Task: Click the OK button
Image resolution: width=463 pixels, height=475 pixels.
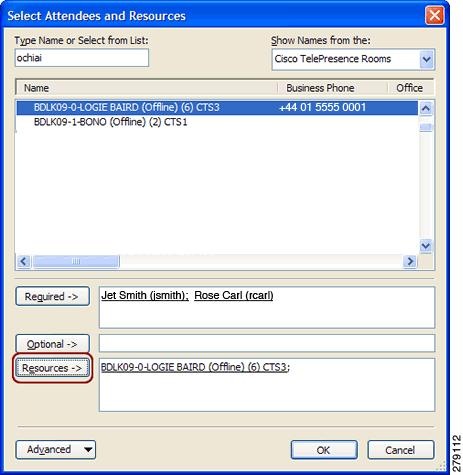Action: [x=324, y=450]
